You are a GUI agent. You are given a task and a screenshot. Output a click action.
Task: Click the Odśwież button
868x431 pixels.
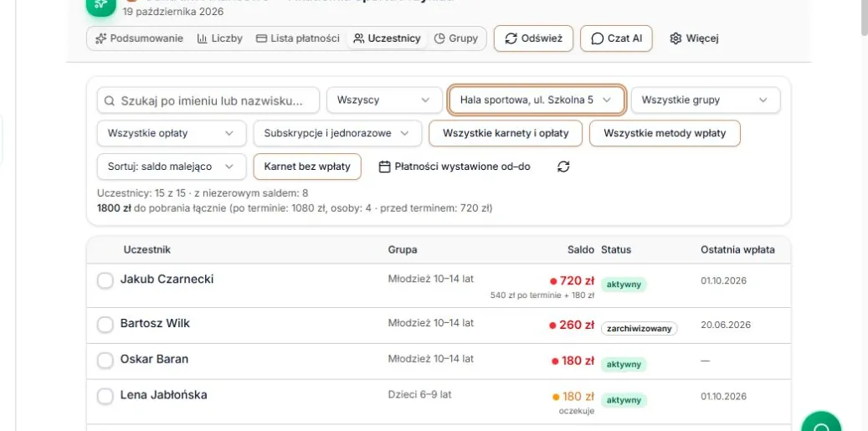[x=534, y=38]
